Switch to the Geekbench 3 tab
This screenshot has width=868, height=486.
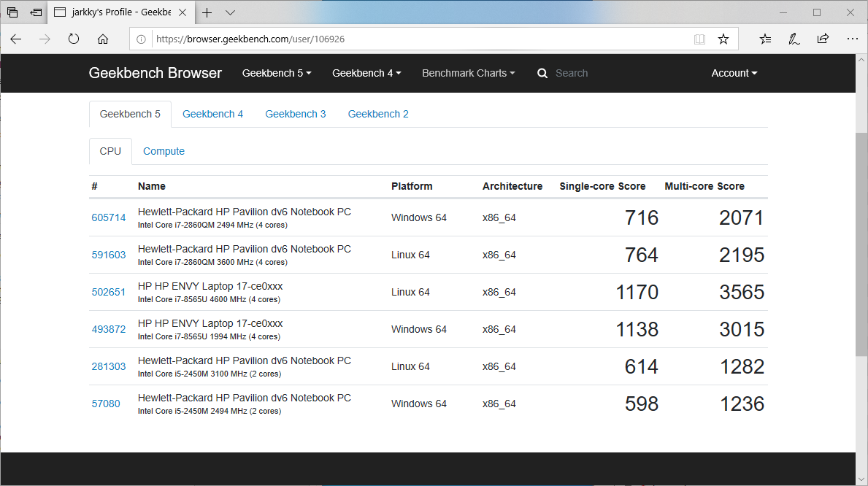(296, 114)
